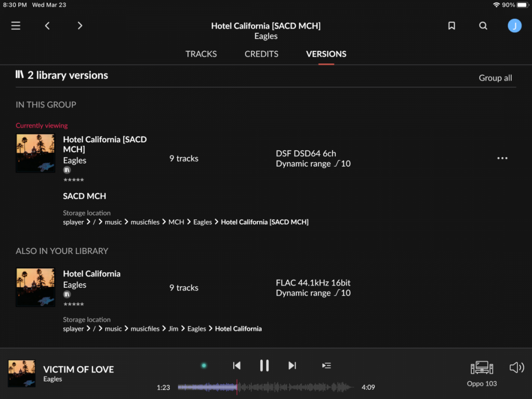Open now playing album art thumbnail
This screenshot has height=399, width=532.
[x=21, y=374]
